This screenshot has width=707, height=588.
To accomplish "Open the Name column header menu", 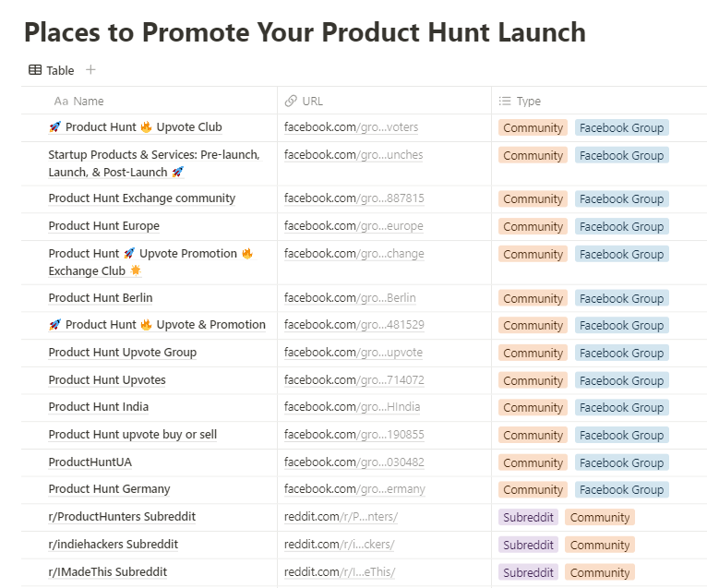I will tap(89, 102).
